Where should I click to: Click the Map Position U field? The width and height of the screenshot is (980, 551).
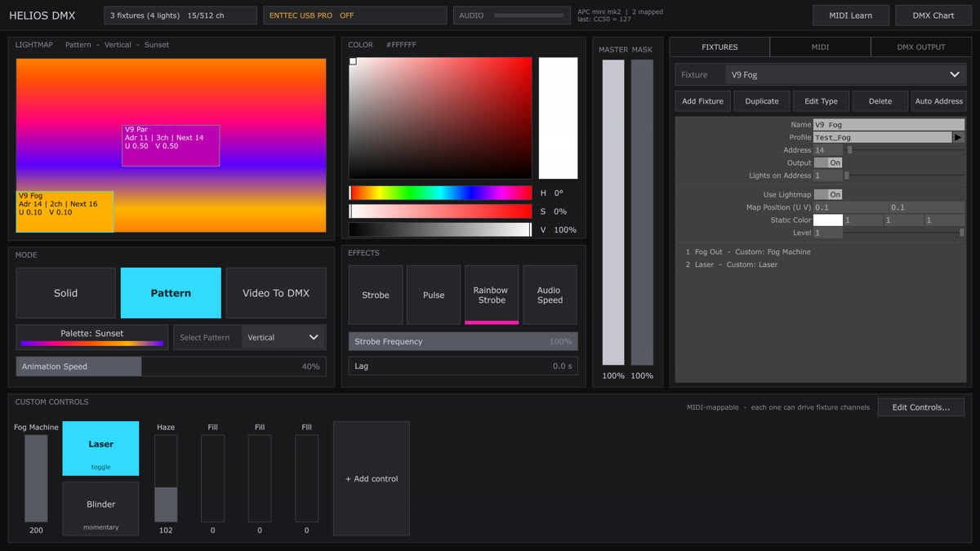850,207
